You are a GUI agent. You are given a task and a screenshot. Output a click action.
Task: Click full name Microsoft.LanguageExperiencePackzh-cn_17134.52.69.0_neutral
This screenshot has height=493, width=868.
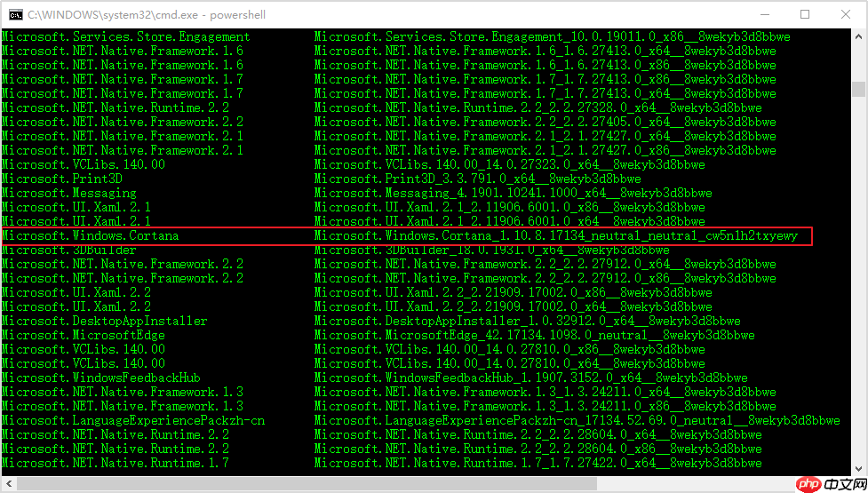(x=577, y=420)
